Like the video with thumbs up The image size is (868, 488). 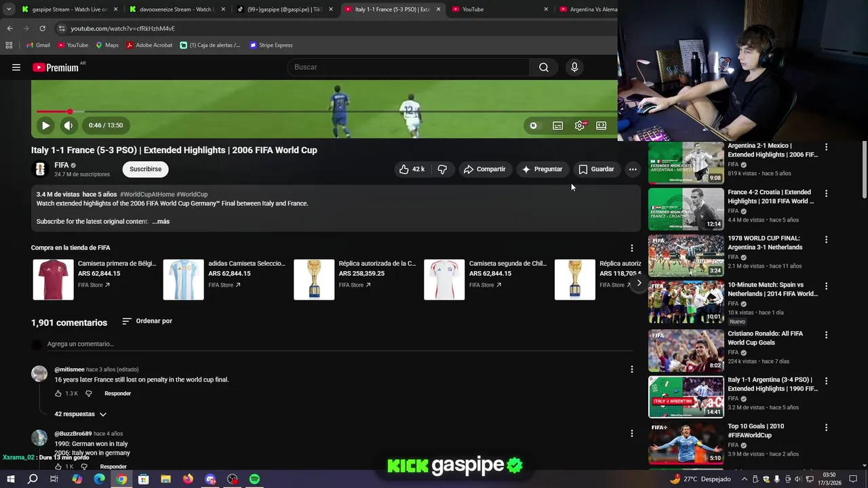tap(412, 169)
